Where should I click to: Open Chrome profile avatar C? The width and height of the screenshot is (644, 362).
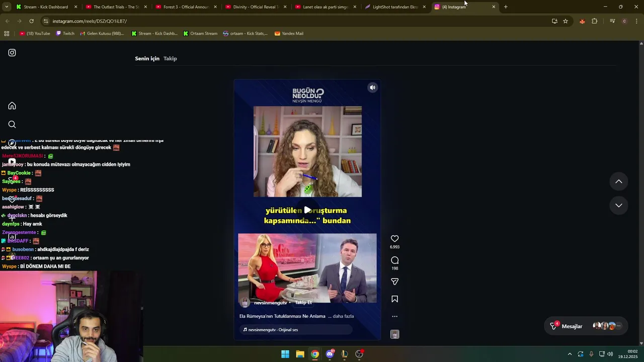[x=624, y=21]
